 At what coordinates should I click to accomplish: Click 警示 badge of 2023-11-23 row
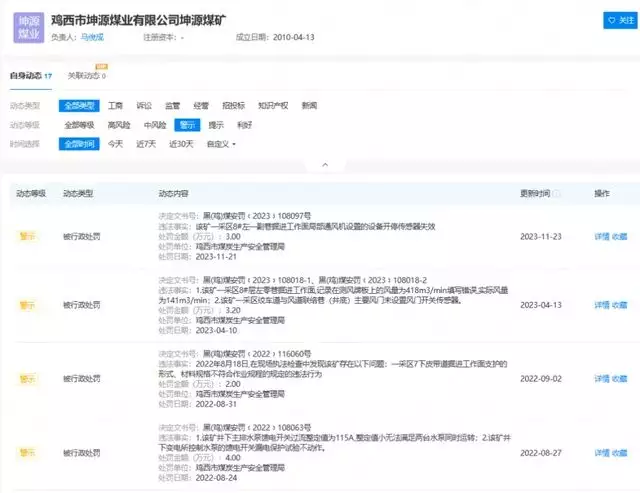tap(27, 236)
